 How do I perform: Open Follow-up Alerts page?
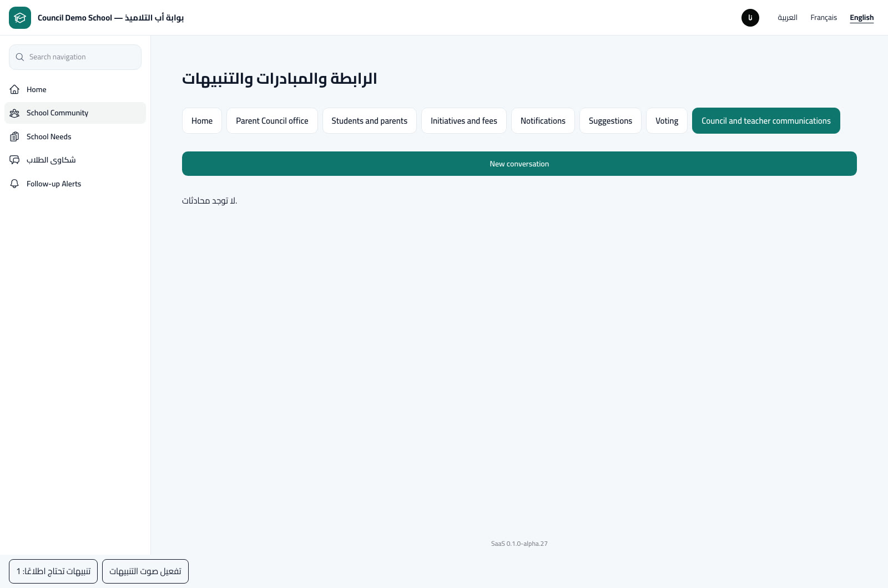(75, 184)
